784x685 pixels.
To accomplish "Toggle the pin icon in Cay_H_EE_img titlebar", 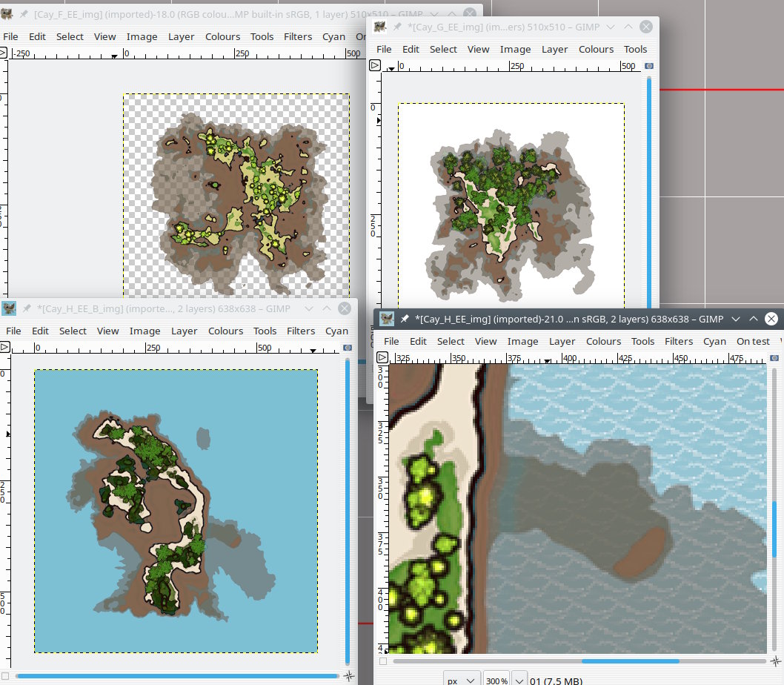I will [x=405, y=319].
